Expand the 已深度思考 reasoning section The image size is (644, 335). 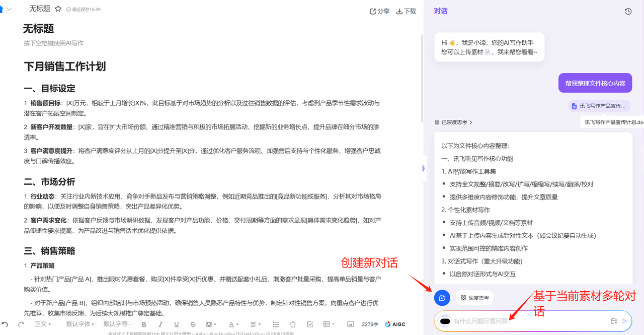pos(454,122)
